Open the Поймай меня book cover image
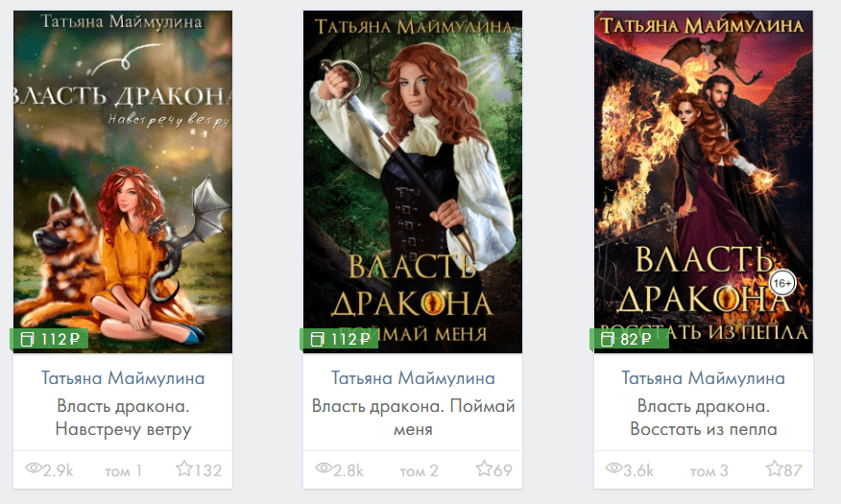Screen dimensions: 841x504 (x=413, y=181)
